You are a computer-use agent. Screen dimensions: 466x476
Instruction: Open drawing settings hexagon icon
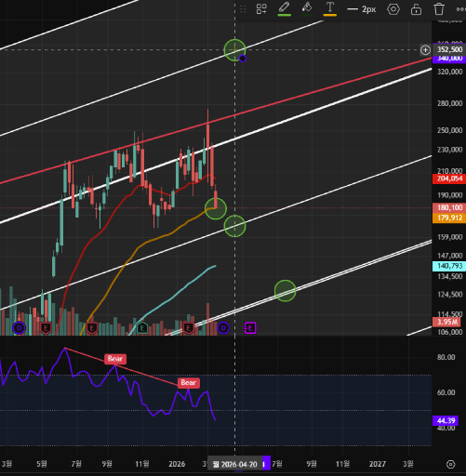click(x=393, y=9)
